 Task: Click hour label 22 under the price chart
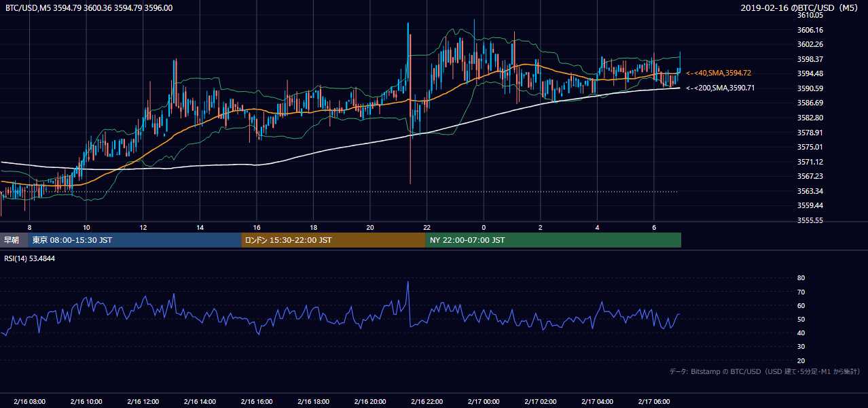427,227
